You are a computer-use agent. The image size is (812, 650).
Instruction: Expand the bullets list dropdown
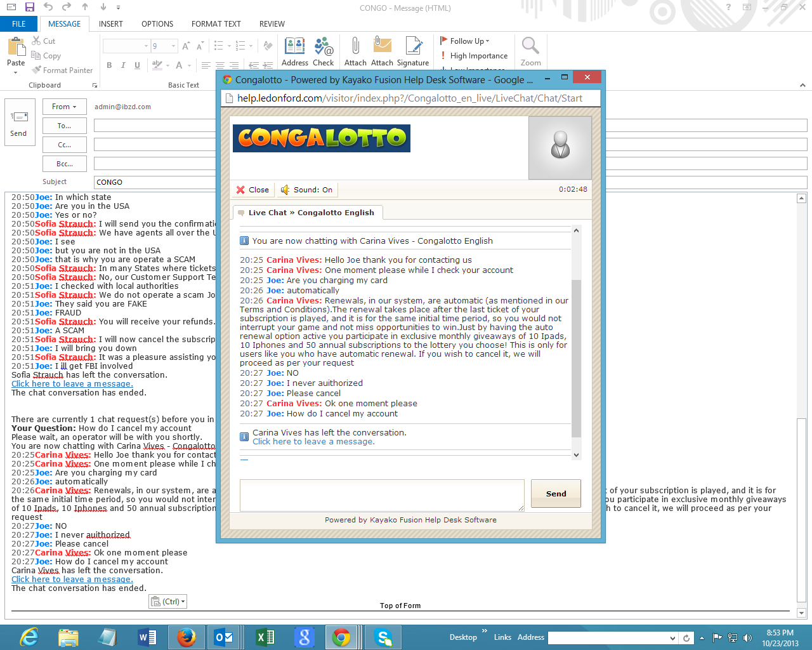click(229, 46)
